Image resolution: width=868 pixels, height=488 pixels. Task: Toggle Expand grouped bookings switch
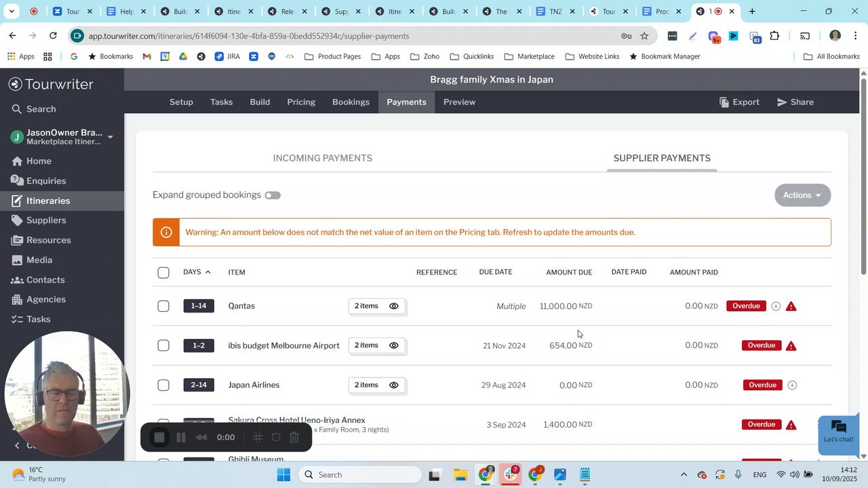pos(273,195)
